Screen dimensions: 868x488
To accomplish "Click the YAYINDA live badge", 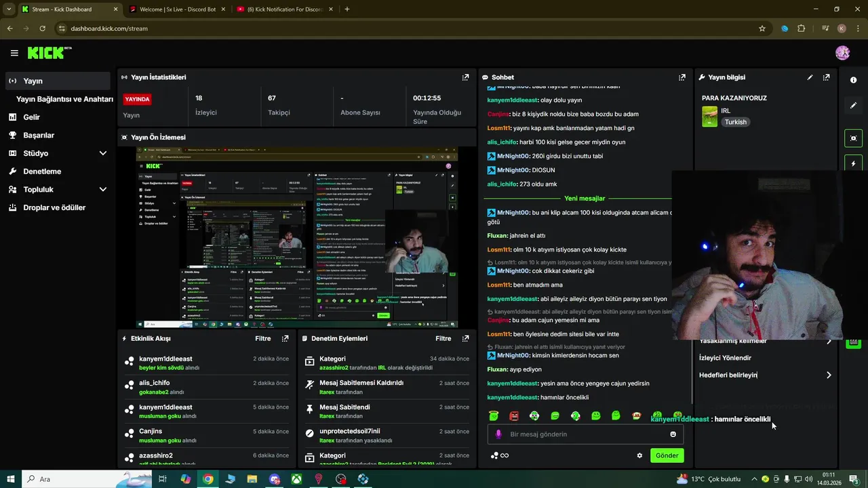I will pyautogui.click(x=137, y=99).
